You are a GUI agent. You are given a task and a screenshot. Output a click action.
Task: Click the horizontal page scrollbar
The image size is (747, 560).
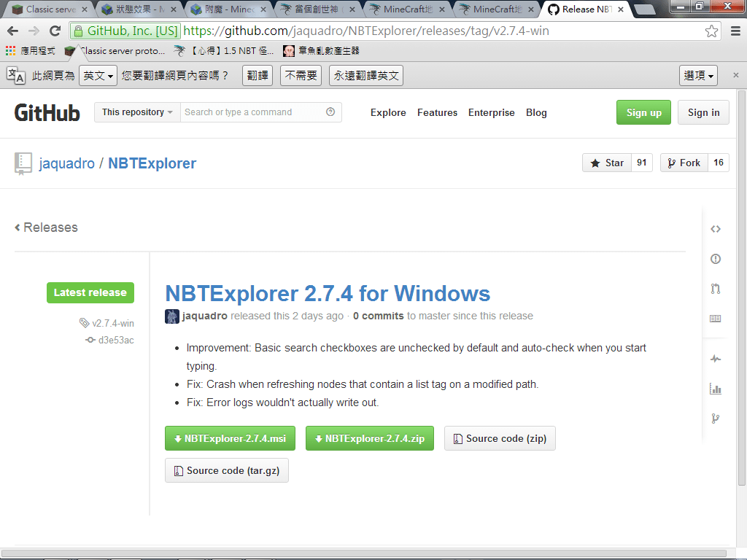365,554
